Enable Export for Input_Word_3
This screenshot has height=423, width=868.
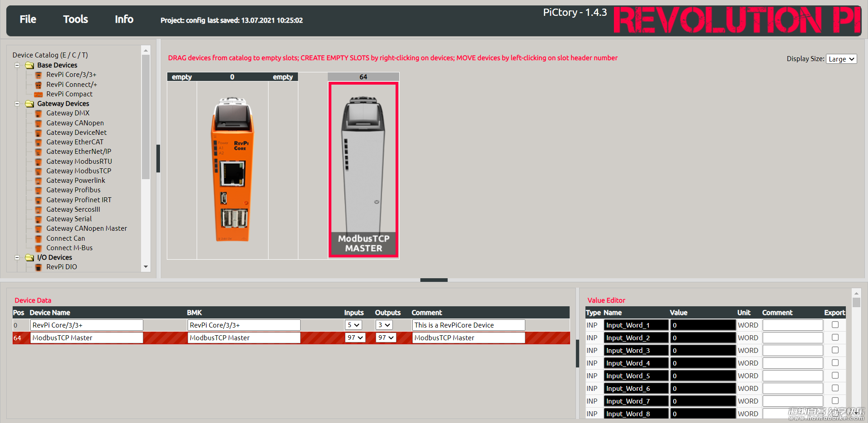[x=835, y=350]
